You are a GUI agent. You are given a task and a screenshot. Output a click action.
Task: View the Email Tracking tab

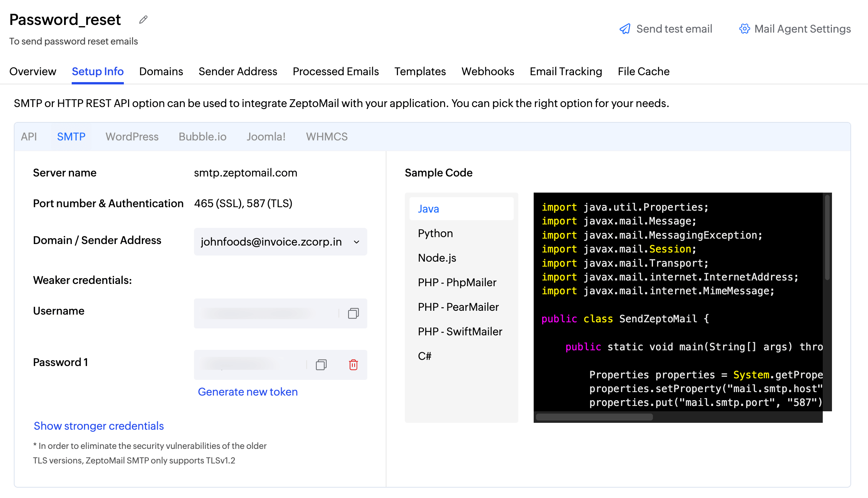(x=566, y=71)
